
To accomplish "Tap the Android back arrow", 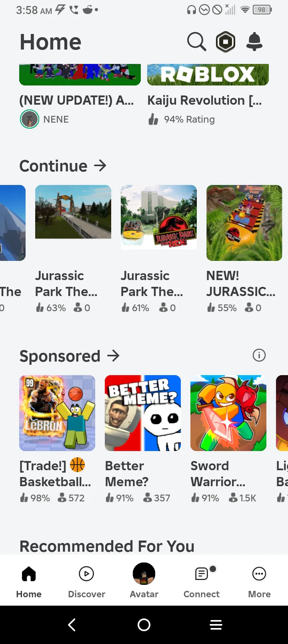I will click(x=72, y=625).
